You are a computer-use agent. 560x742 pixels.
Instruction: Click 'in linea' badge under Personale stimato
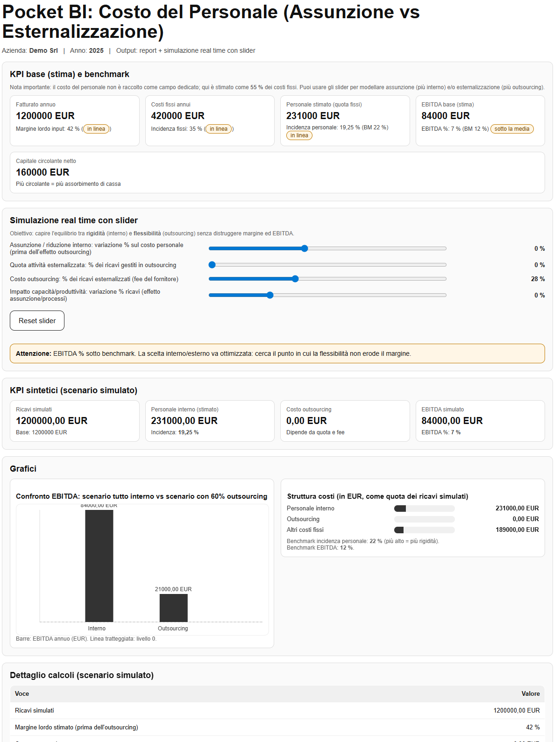click(299, 135)
